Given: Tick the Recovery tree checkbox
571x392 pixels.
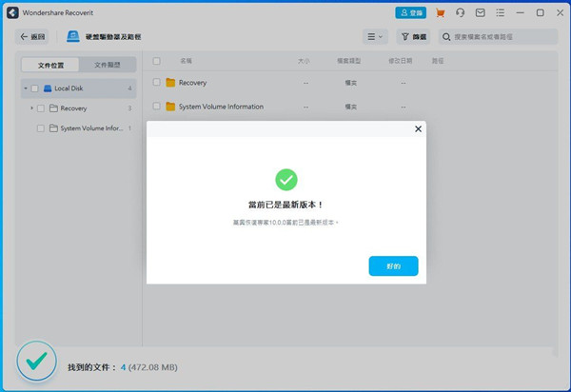Looking at the screenshot, I should 41,108.
